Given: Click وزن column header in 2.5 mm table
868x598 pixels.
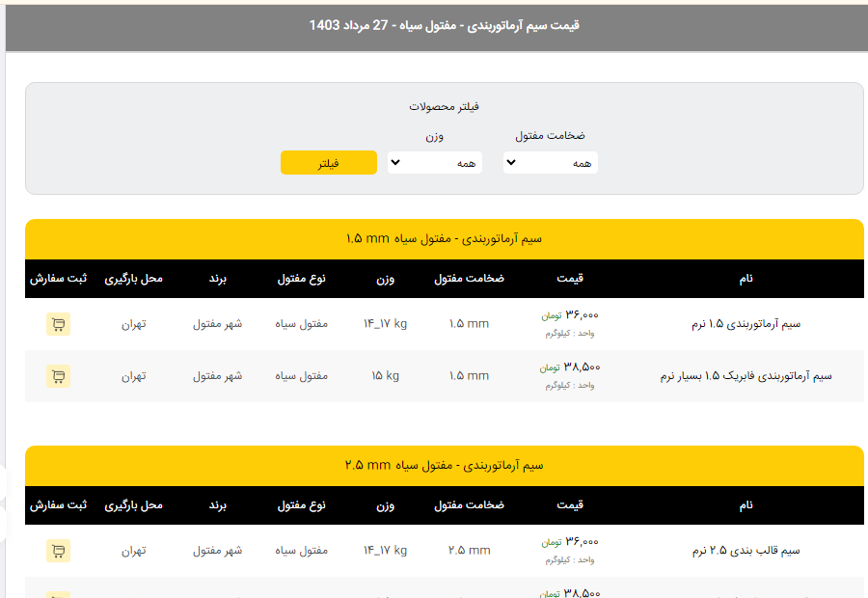Looking at the screenshot, I should click(x=385, y=505).
